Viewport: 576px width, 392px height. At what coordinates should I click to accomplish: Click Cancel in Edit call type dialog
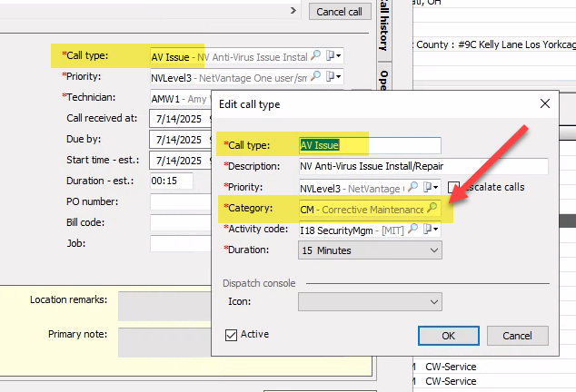pos(517,336)
